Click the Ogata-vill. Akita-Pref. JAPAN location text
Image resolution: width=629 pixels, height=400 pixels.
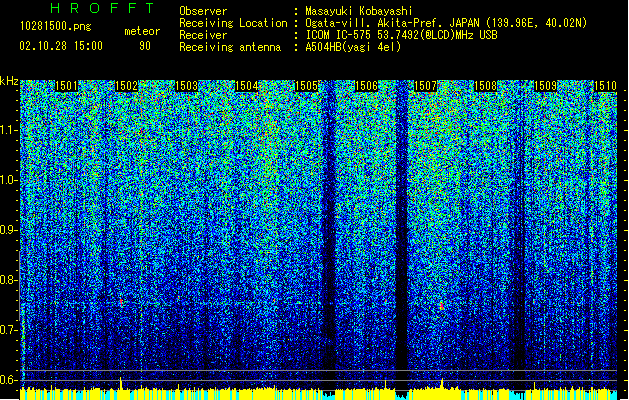(446, 23)
